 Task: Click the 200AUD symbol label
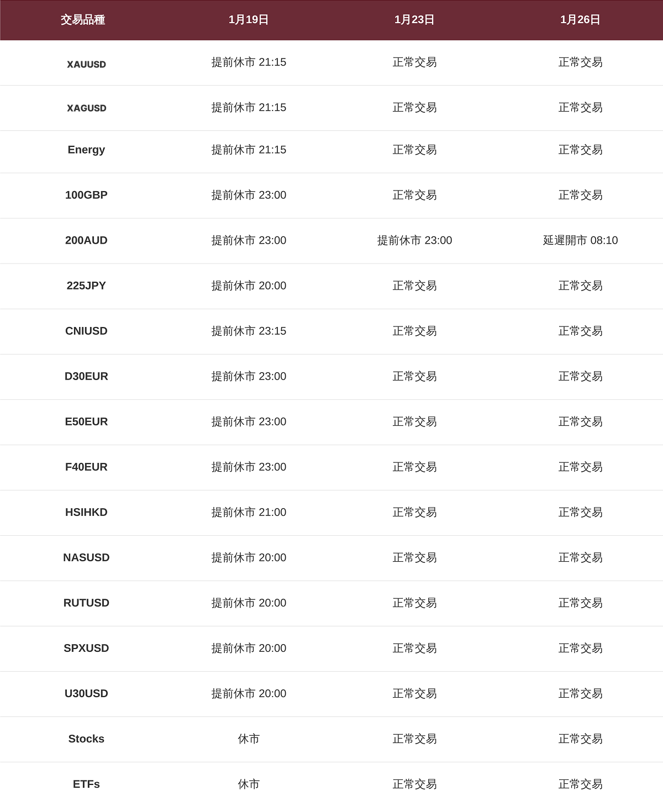coord(86,240)
